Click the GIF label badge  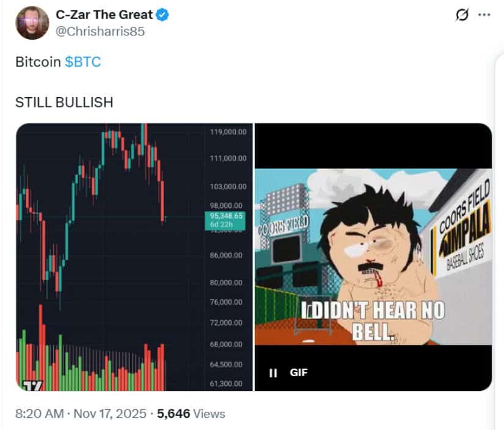click(x=298, y=373)
